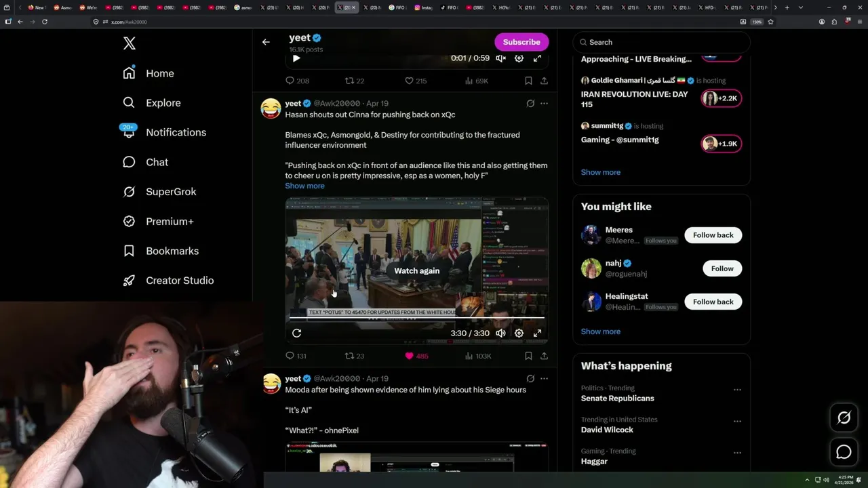Open the Senate Republicans trend

point(617,399)
